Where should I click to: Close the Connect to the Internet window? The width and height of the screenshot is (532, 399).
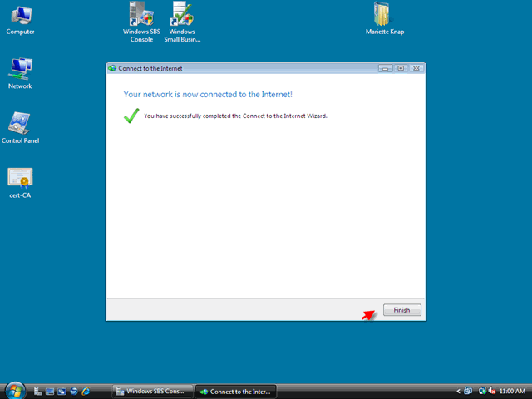tap(416, 68)
